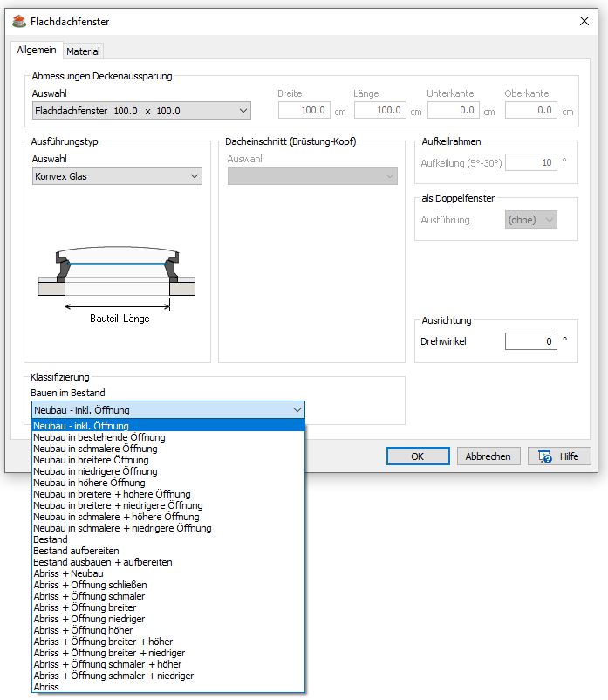This screenshot has width=608, height=700.
Task: Choose 'Abriss + Öffnung schließen' option
Action: [x=90, y=585]
